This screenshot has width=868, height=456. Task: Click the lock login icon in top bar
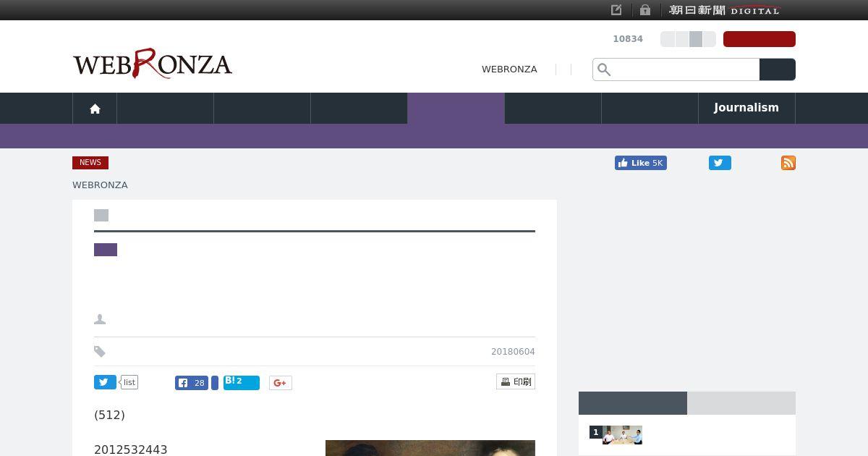pos(645,10)
